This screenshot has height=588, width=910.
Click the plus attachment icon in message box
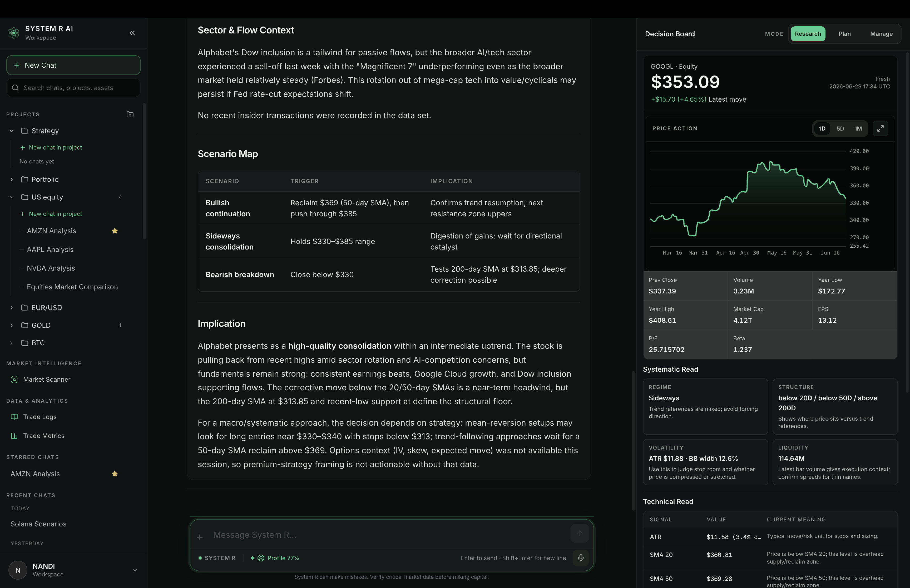coord(199,537)
